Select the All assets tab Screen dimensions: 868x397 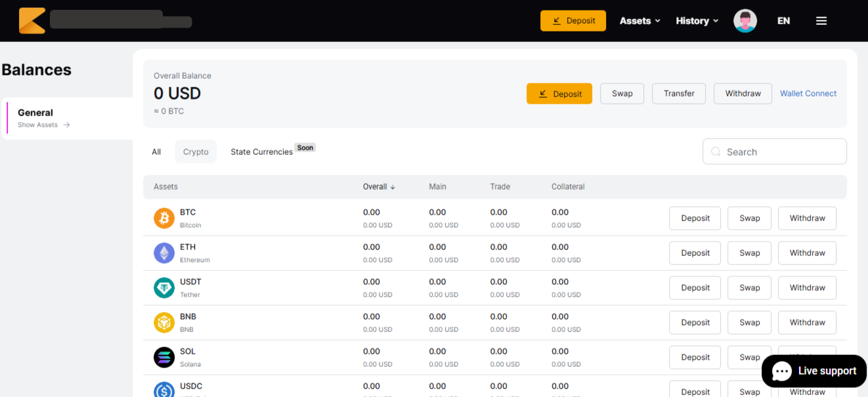click(156, 152)
